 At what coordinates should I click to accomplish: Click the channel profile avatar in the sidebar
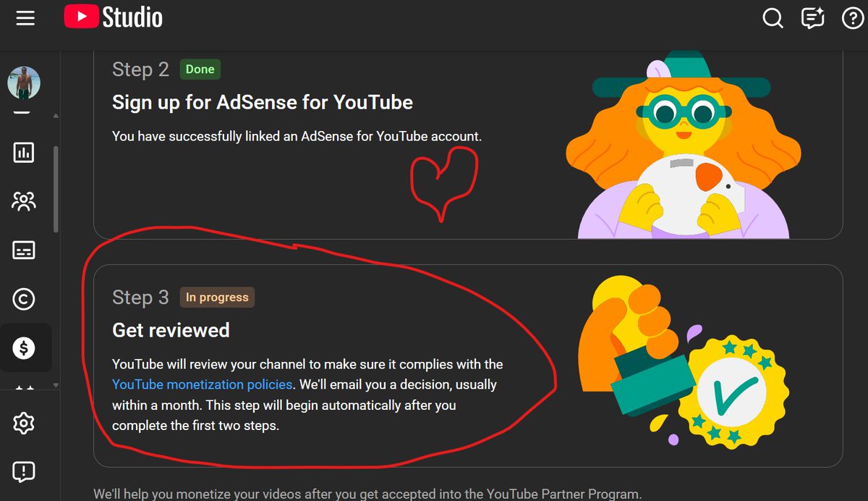coord(24,83)
